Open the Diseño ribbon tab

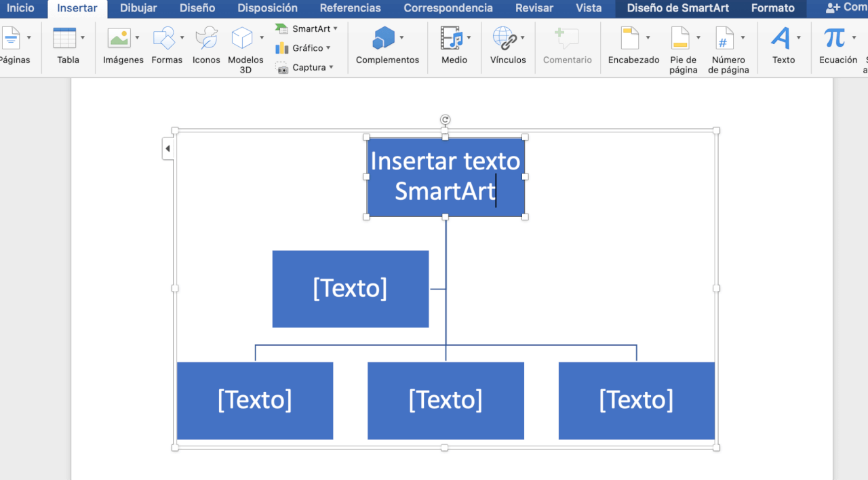[197, 8]
